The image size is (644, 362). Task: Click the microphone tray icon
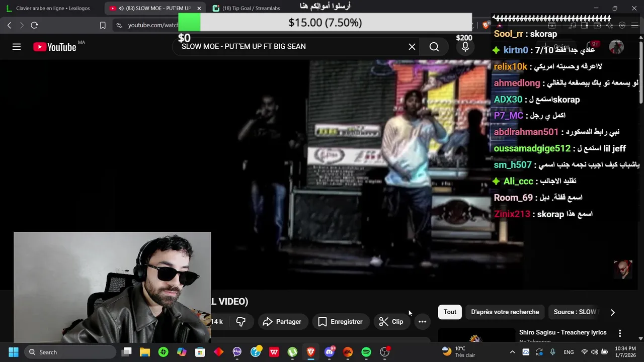click(552, 352)
